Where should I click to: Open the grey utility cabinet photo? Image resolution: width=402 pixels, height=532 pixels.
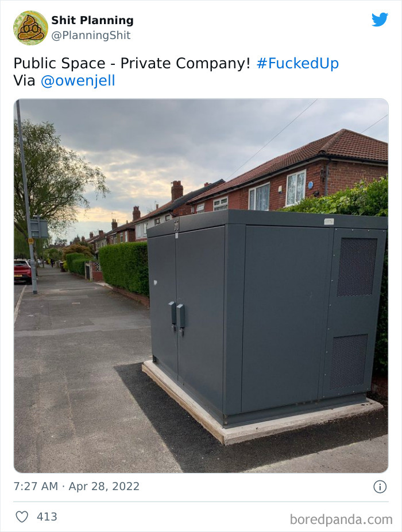point(201,286)
